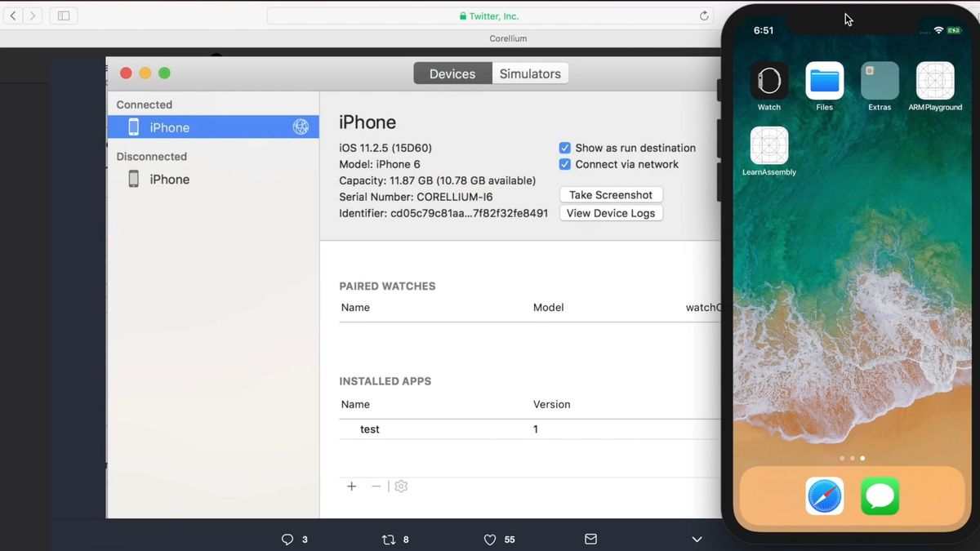Screen dimensions: 980x551
Task: Expand the tweet options chevron
Action: pos(697,540)
